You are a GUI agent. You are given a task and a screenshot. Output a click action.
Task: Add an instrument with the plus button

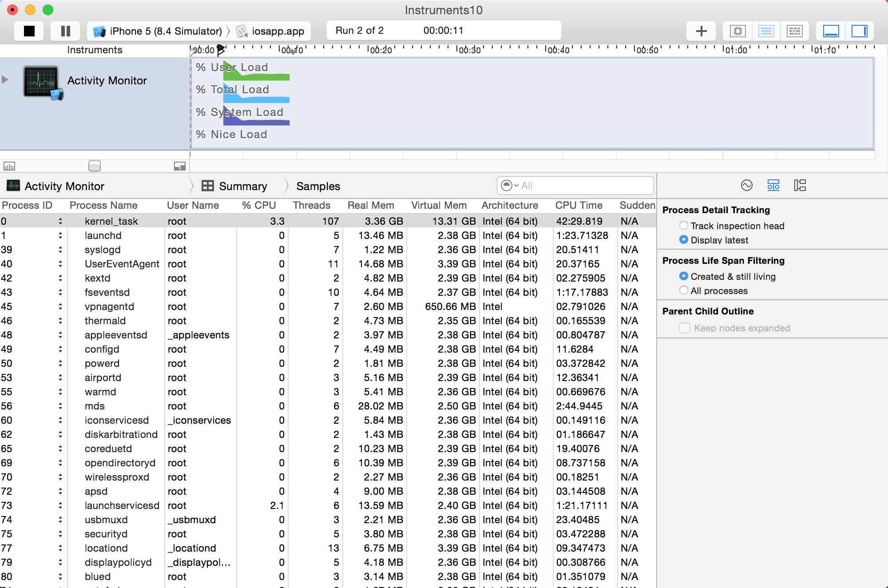tap(701, 31)
